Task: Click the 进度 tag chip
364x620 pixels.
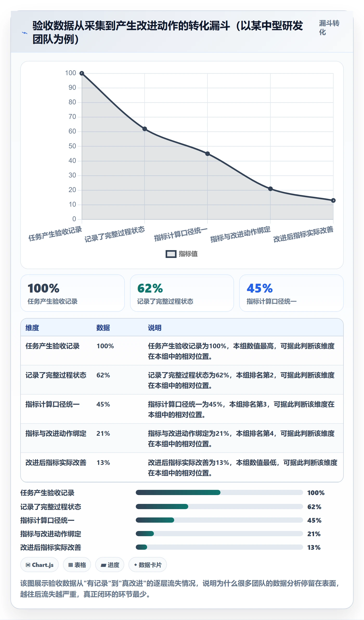Action: point(110,565)
